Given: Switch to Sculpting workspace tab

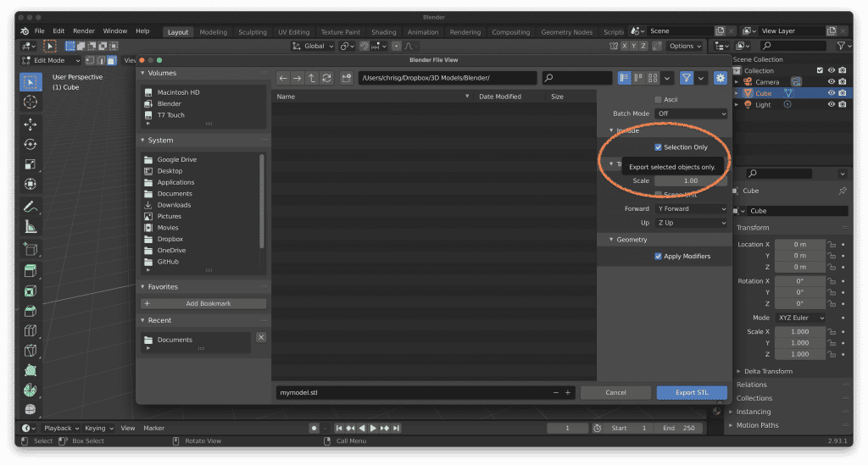Looking at the screenshot, I should (253, 32).
